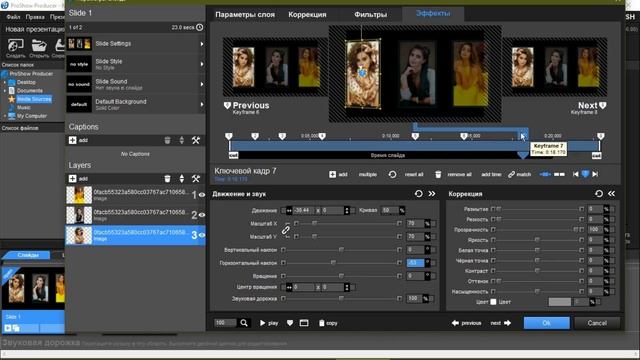Open Layers tools wrench icon
This screenshot has height=360, width=640.
click(196, 178)
